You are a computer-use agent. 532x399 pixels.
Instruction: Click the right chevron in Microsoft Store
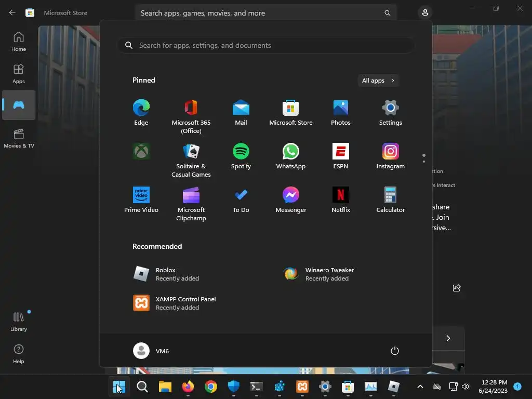point(448,338)
